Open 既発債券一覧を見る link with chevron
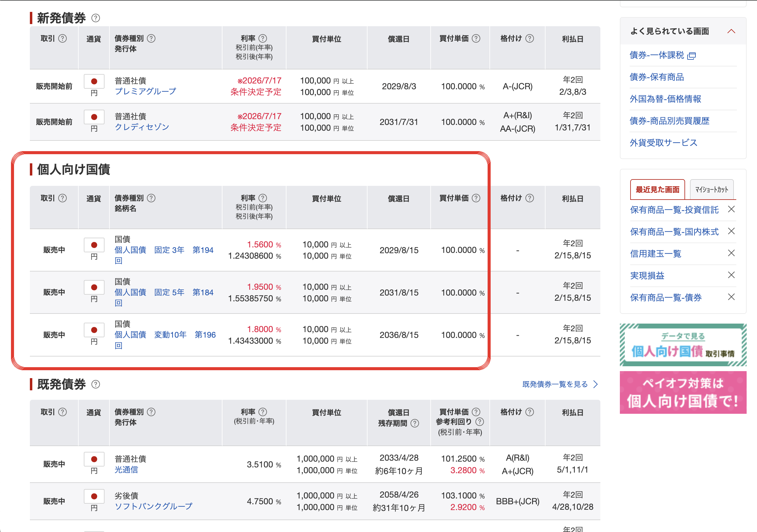The image size is (757, 532). [x=560, y=384]
